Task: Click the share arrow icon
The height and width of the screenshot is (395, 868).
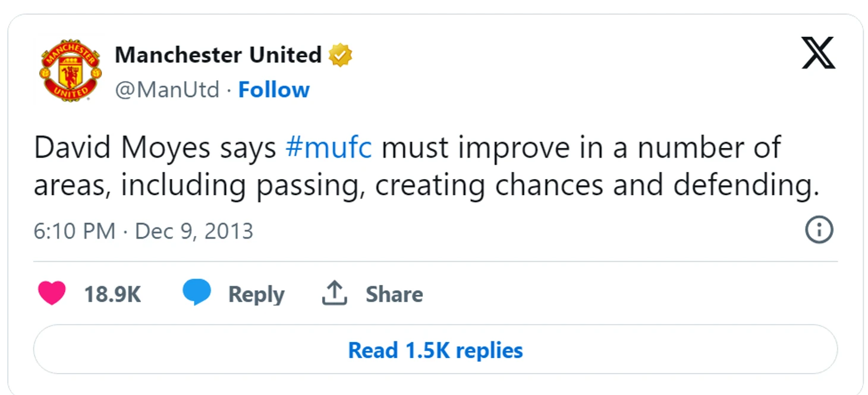Action: [334, 293]
